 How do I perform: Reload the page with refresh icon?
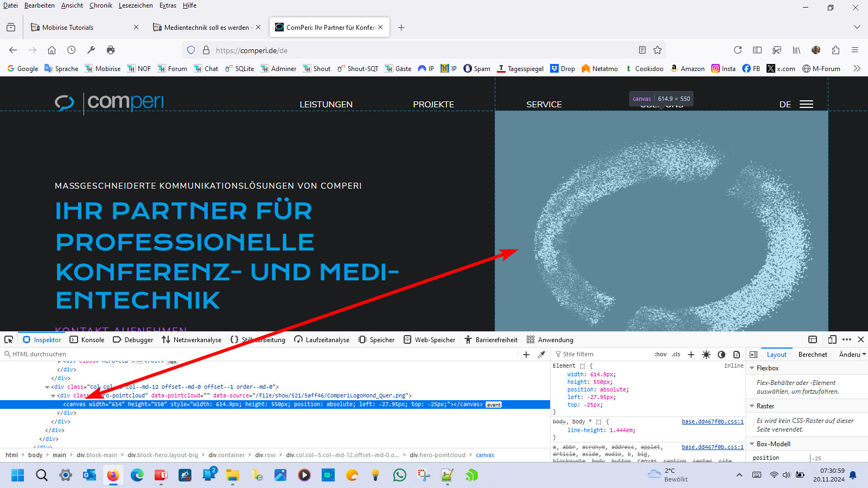point(738,50)
